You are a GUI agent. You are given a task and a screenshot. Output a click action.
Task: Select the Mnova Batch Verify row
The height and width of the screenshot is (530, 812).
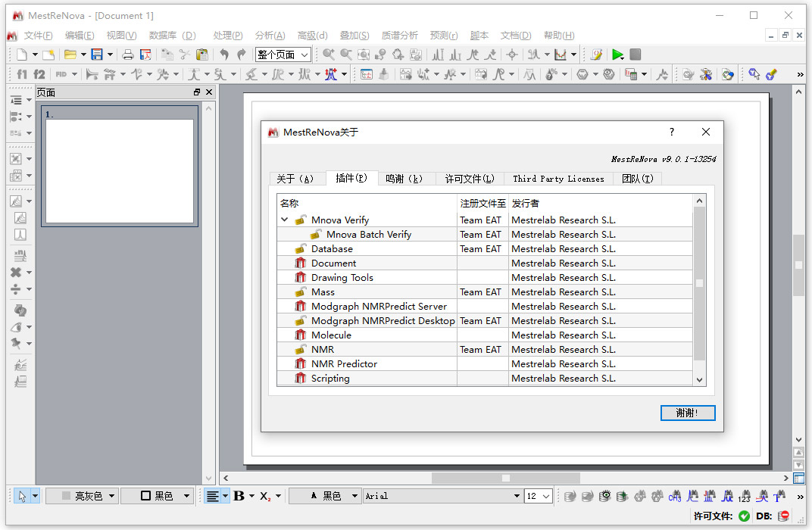point(486,235)
